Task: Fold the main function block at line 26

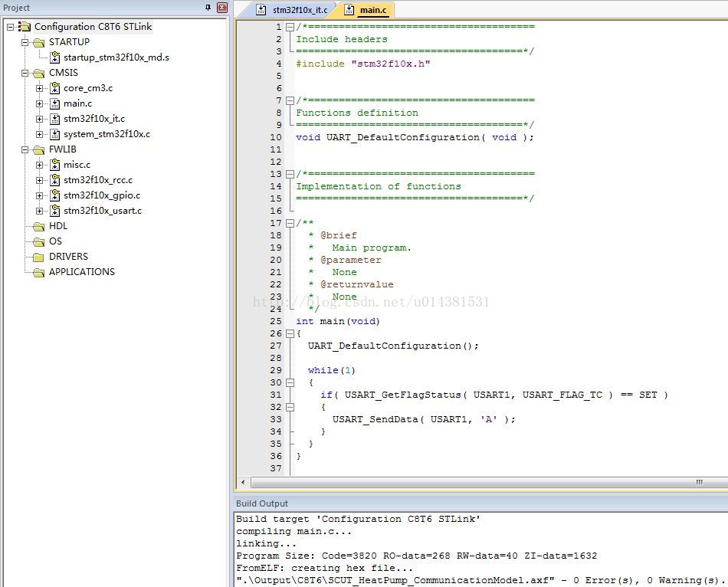Action: [290, 333]
